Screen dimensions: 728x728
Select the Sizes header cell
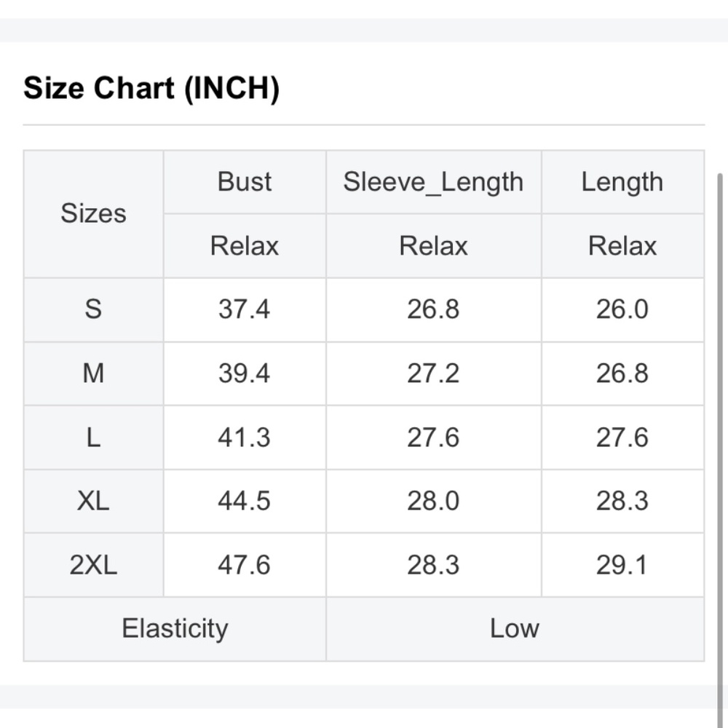pos(93,213)
